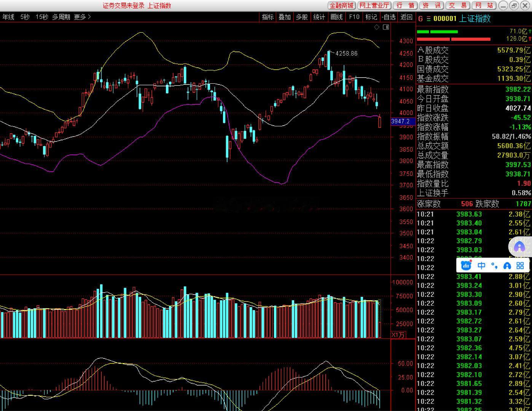
Task: Open the 统计 statistics menu
Action: coord(319,17)
